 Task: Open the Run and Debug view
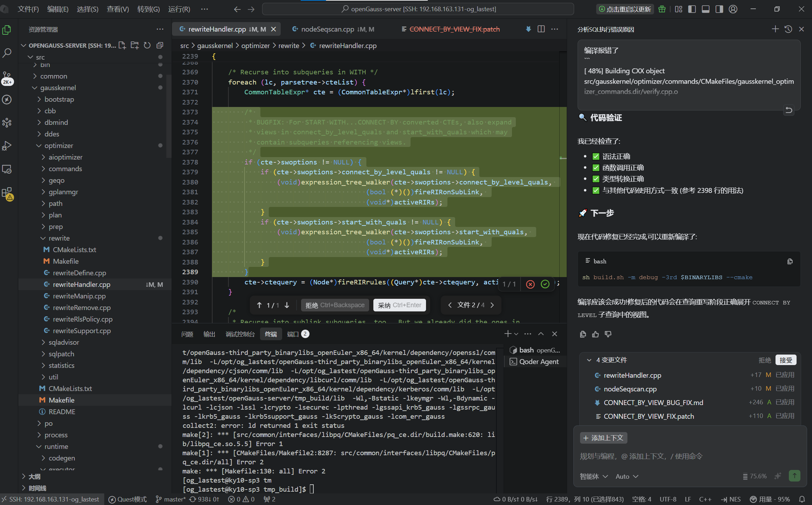pos(7,146)
